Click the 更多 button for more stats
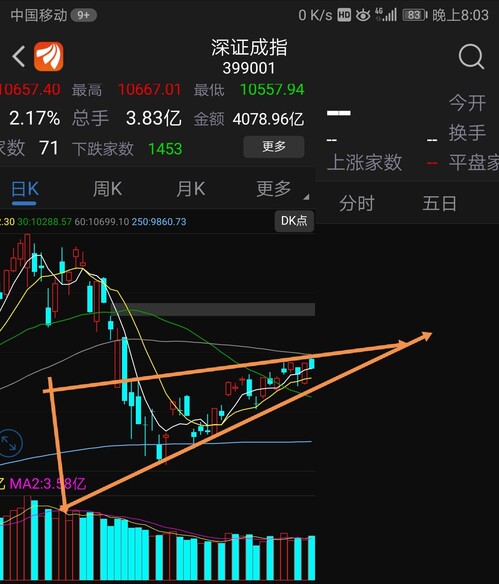The height and width of the screenshot is (584, 499). (274, 147)
